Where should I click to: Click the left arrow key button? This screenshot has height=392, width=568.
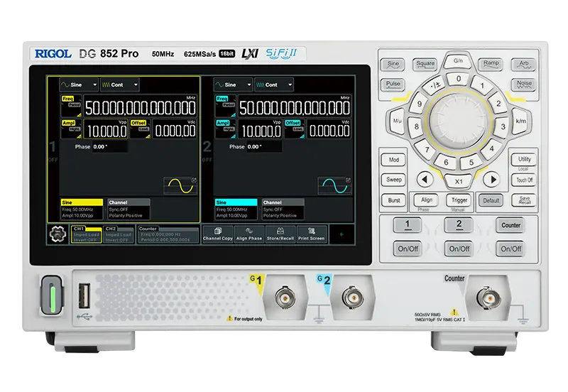[x=425, y=180]
